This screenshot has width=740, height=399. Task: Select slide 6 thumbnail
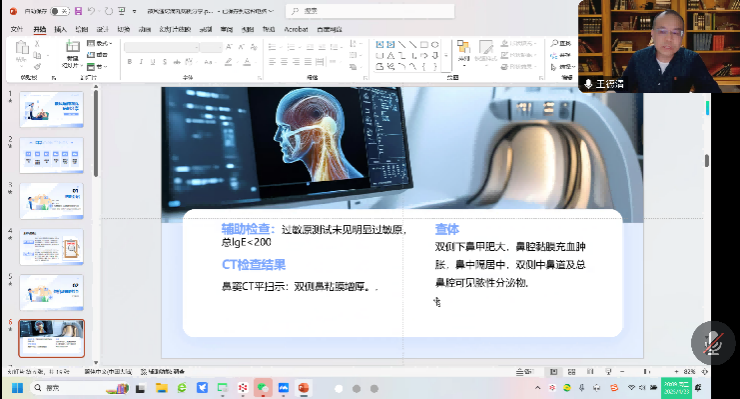click(51, 339)
